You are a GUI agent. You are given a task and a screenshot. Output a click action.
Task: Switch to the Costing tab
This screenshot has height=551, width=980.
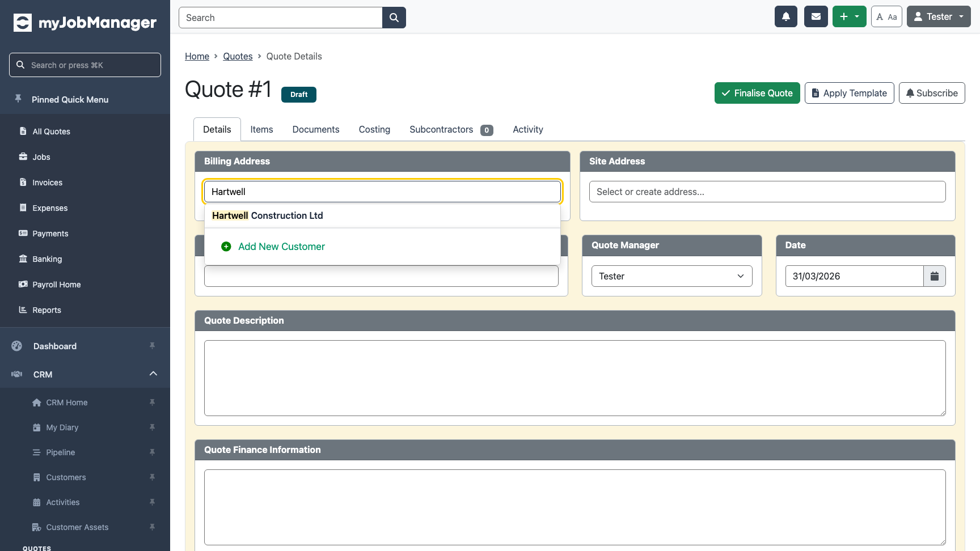(x=374, y=129)
